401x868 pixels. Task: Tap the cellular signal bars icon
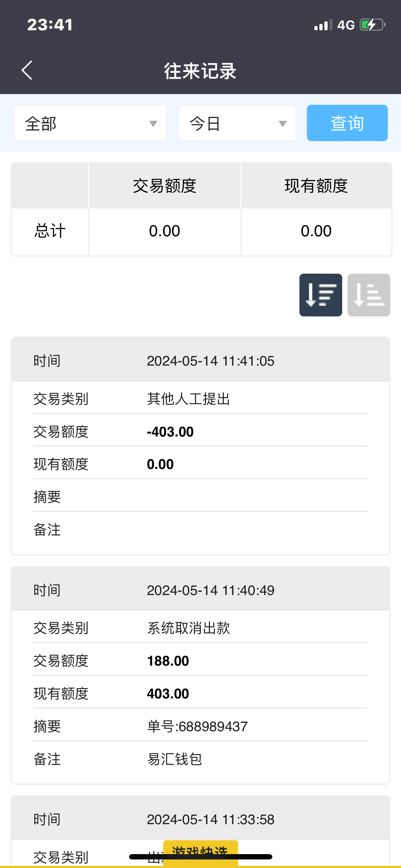pyautogui.click(x=323, y=25)
